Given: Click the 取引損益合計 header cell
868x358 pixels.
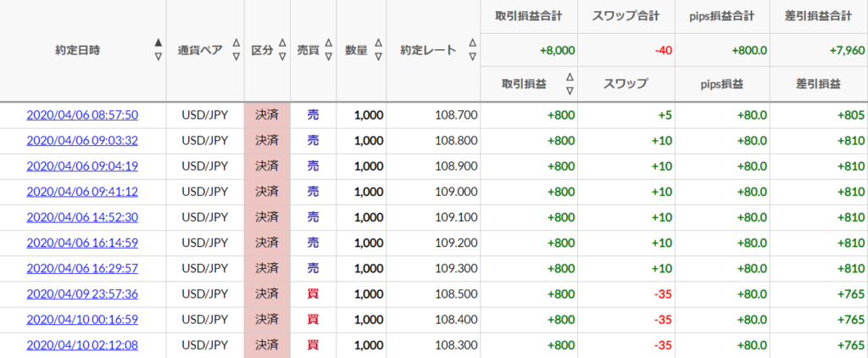Looking at the screenshot, I should pyautogui.click(x=529, y=16).
